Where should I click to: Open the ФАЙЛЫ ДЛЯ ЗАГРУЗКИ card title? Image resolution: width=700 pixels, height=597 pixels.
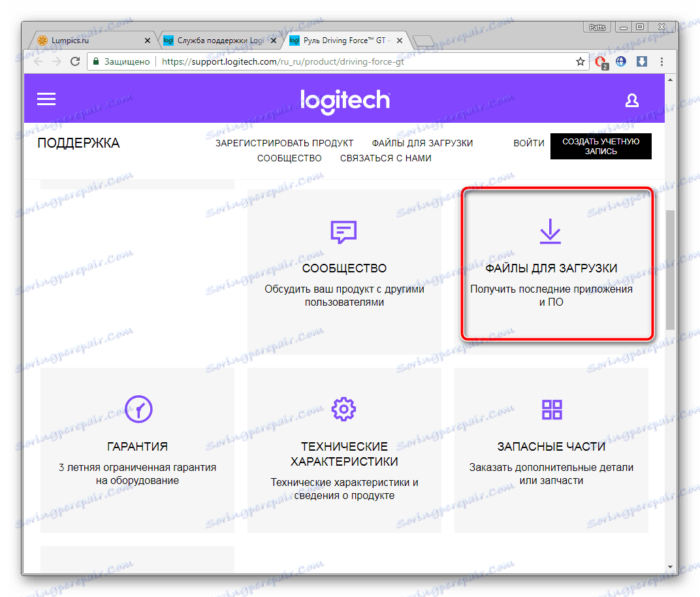[x=551, y=268]
